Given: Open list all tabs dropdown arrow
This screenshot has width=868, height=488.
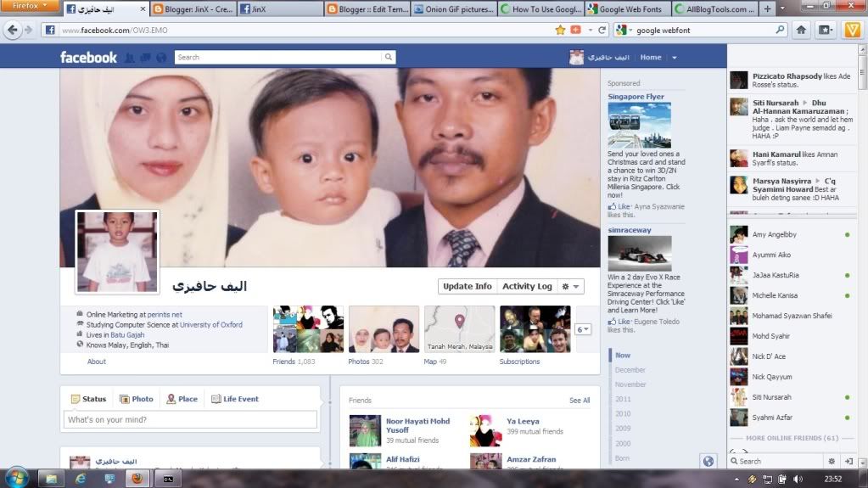Looking at the screenshot, I should click(x=782, y=8).
